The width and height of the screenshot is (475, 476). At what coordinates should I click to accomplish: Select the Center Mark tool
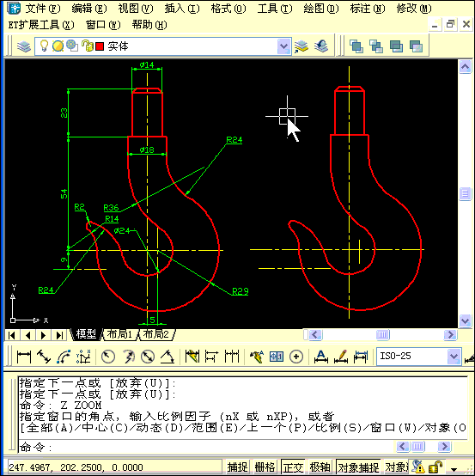(x=296, y=357)
